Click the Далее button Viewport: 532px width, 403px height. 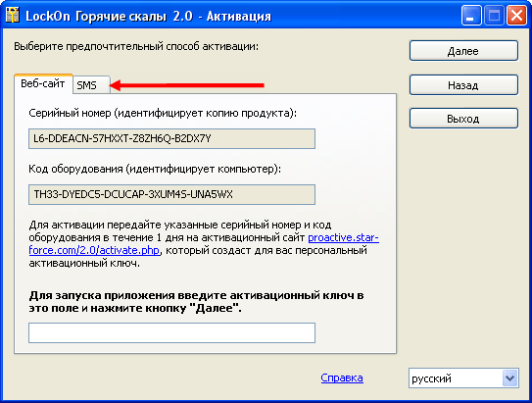[463, 51]
